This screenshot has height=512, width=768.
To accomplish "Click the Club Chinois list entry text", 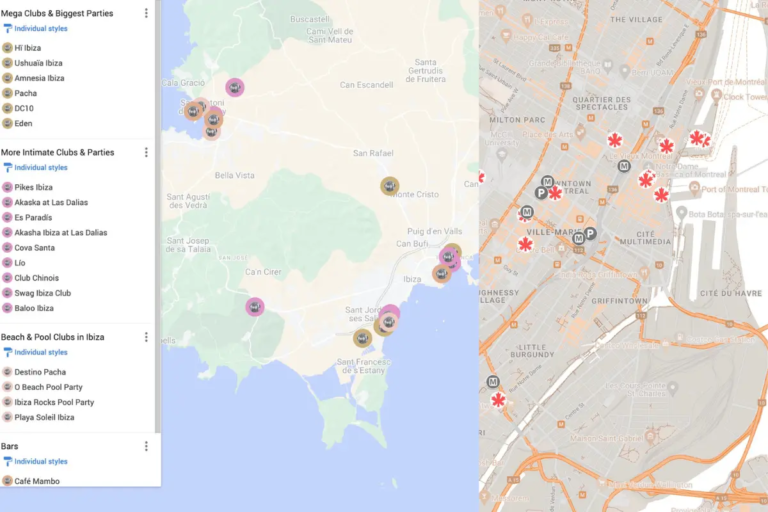I will pos(37,278).
